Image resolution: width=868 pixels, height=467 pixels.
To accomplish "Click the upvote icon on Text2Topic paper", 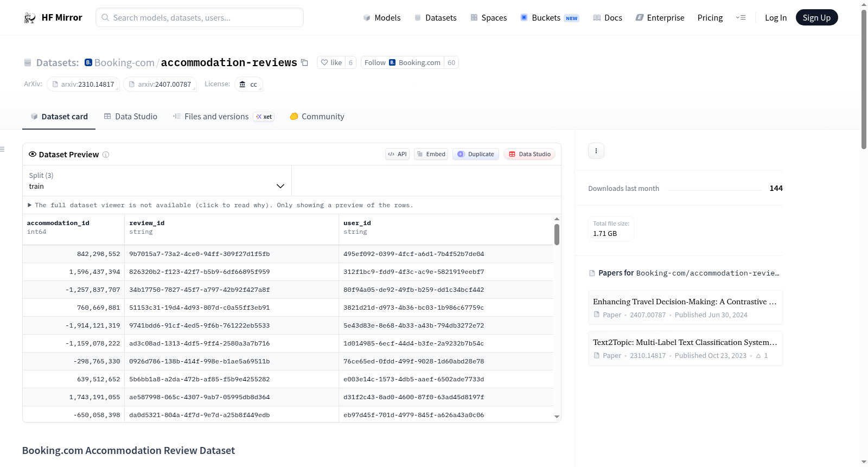I will (758, 356).
